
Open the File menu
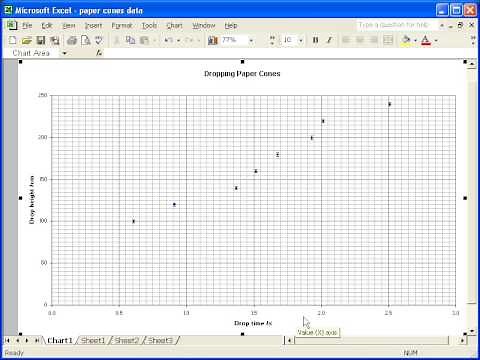pyautogui.click(x=27, y=25)
